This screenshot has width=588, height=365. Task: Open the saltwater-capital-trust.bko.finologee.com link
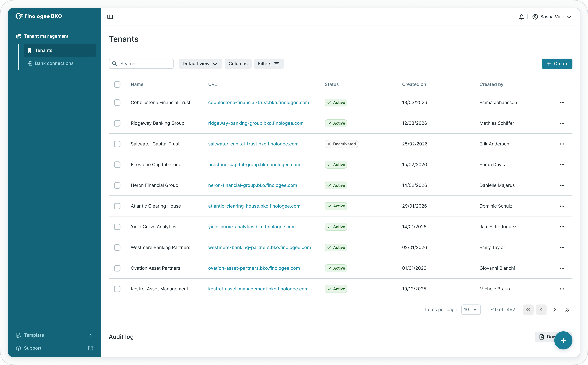[253, 144]
